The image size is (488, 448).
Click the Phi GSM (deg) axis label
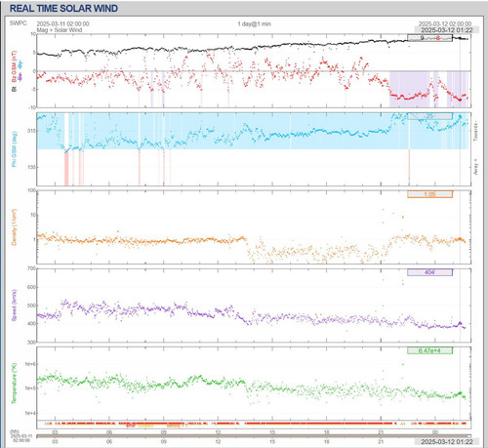pos(14,149)
